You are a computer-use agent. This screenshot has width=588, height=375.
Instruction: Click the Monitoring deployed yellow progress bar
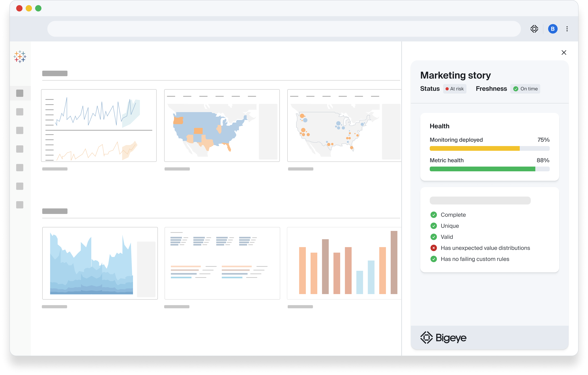[474, 148]
